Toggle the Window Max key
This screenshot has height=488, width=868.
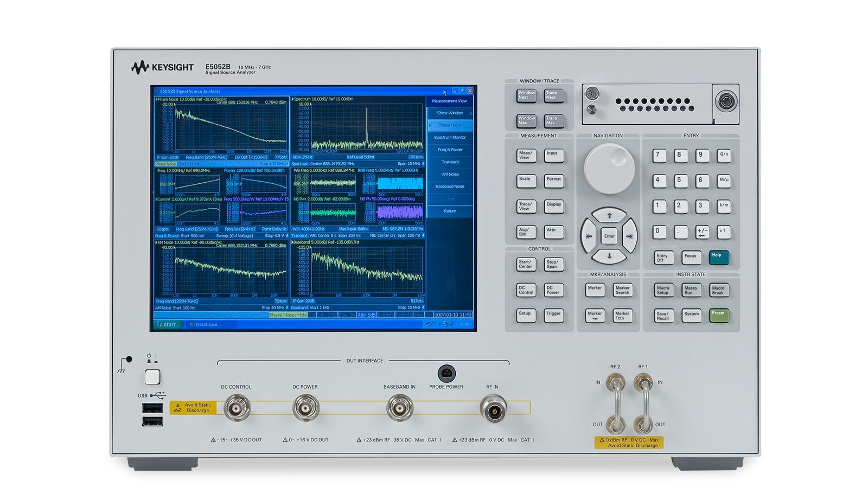pos(526,120)
